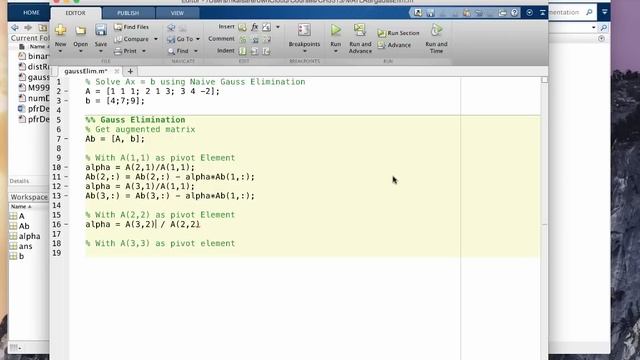Click Run and Time icon
640x360 pixels.
click(436, 30)
